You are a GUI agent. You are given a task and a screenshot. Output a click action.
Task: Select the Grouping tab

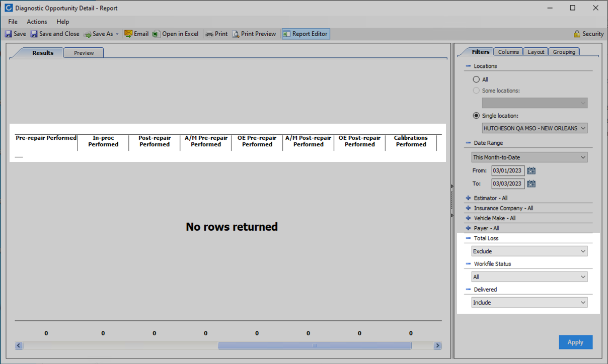pos(564,52)
